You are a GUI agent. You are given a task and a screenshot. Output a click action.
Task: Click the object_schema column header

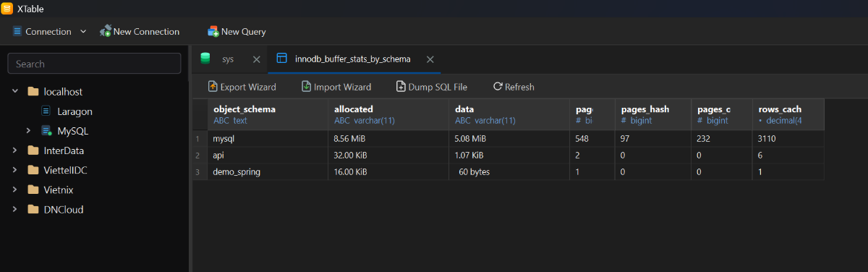click(x=268, y=114)
